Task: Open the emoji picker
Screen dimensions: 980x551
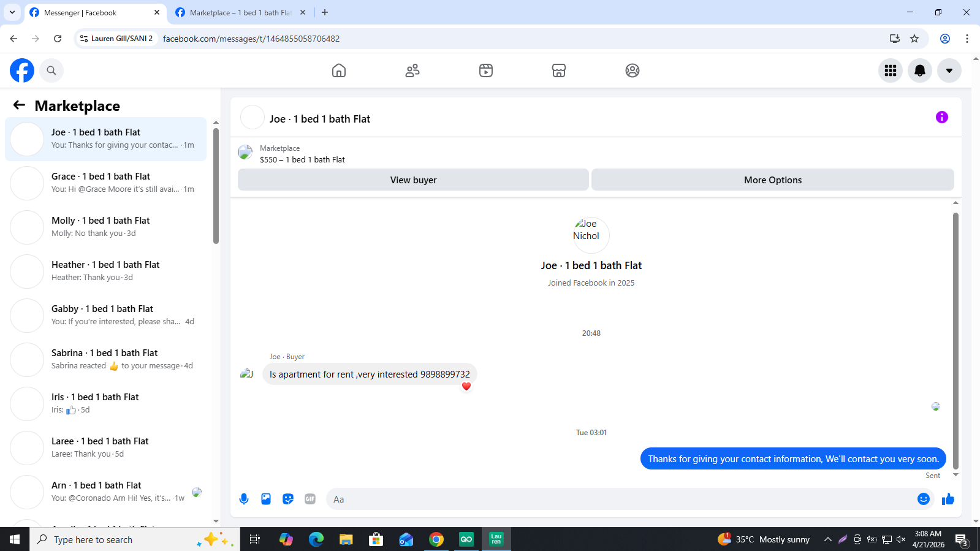Action: 924,499
